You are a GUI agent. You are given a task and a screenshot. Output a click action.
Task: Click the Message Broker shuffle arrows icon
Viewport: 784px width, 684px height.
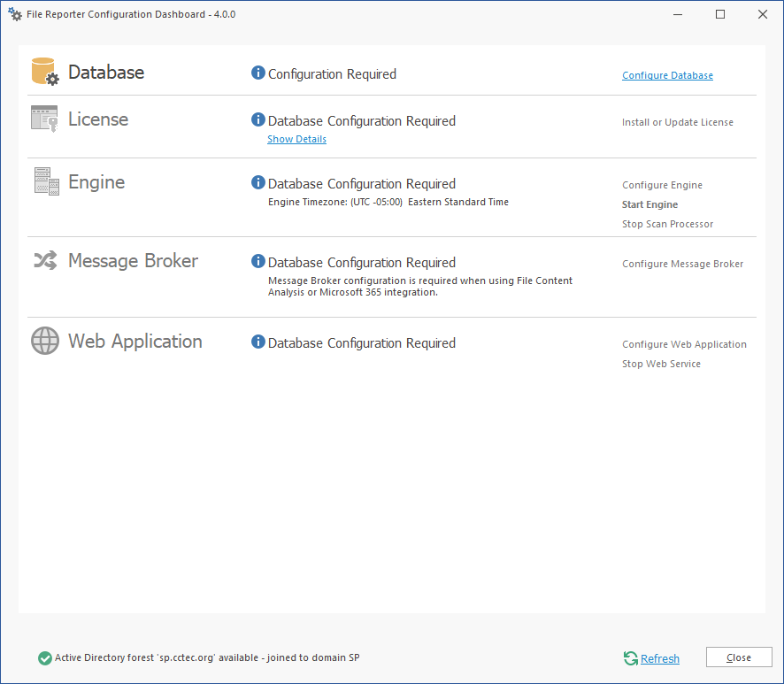click(45, 260)
